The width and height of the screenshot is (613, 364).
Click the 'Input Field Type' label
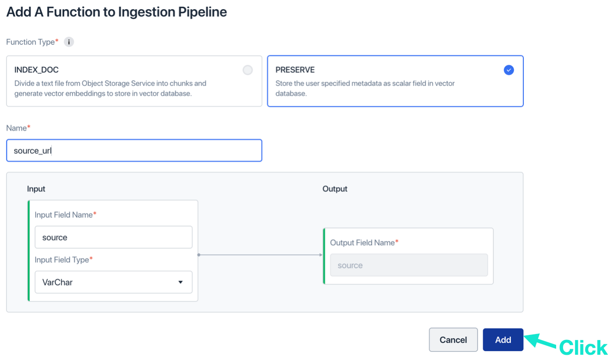click(63, 260)
